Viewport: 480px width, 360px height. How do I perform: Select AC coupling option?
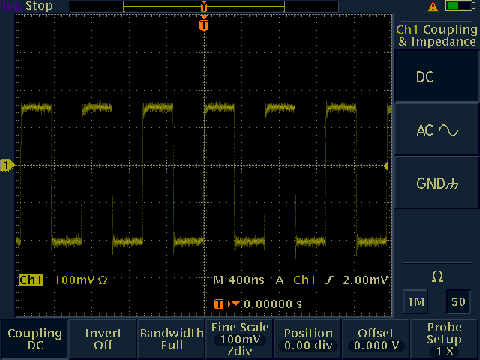437,130
